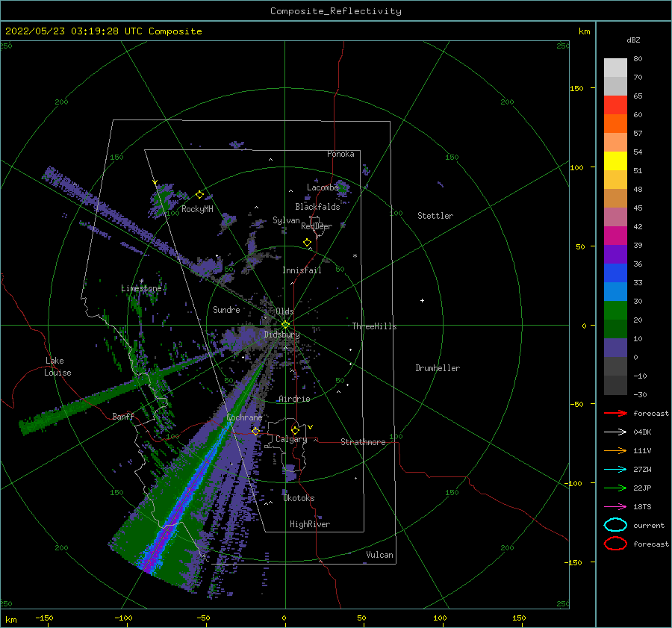Image resolution: width=672 pixels, height=628 pixels.
Task: Select the 54 dBZ yellow color swatch
Action: click(x=615, y=161)
